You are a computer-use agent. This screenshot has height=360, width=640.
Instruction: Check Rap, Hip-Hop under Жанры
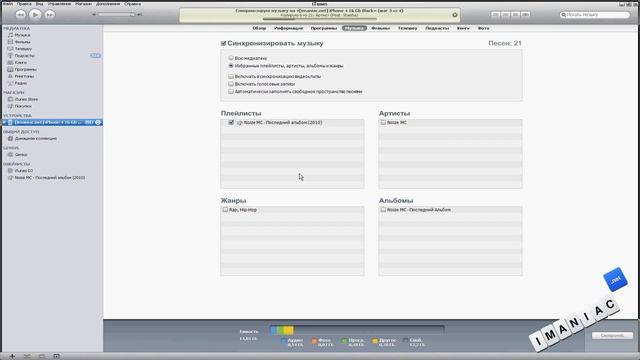pyautogui.click(x=225, y=210)
